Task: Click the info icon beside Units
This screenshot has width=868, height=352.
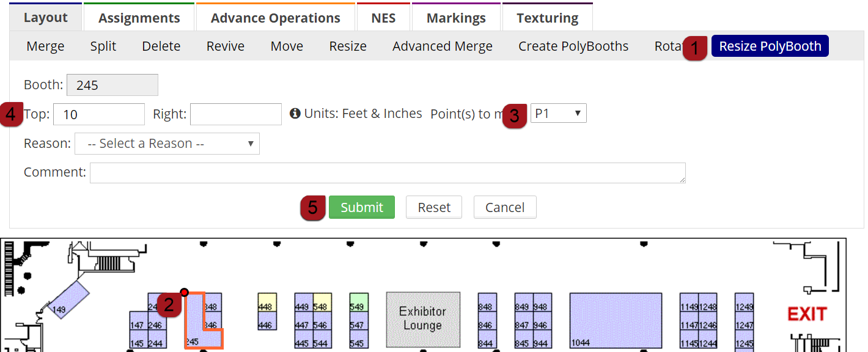Action: (295, 114)
